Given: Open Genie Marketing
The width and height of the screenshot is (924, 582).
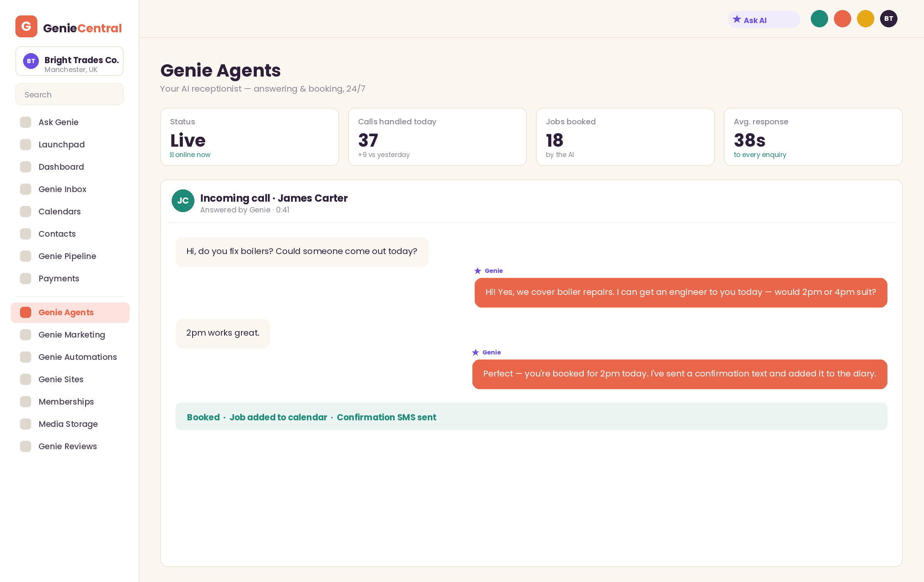Looking at the screenshot, I should pos(70,334).
